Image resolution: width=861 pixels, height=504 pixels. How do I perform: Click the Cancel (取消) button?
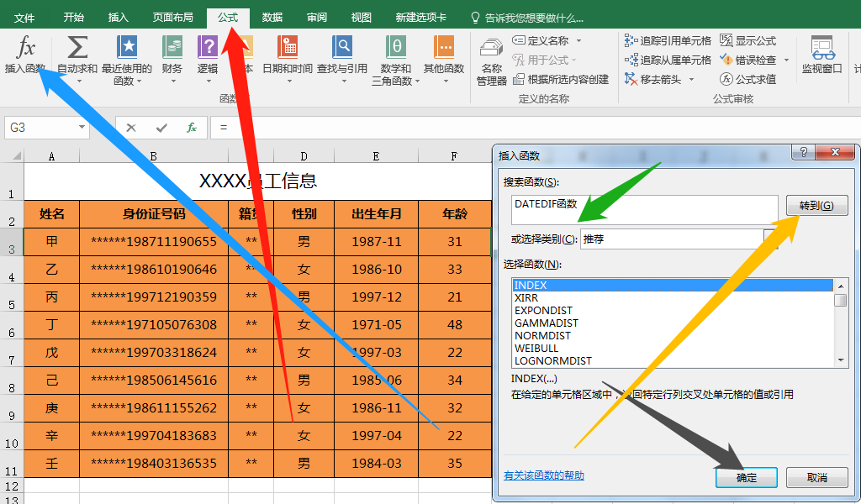click(817, 478)
